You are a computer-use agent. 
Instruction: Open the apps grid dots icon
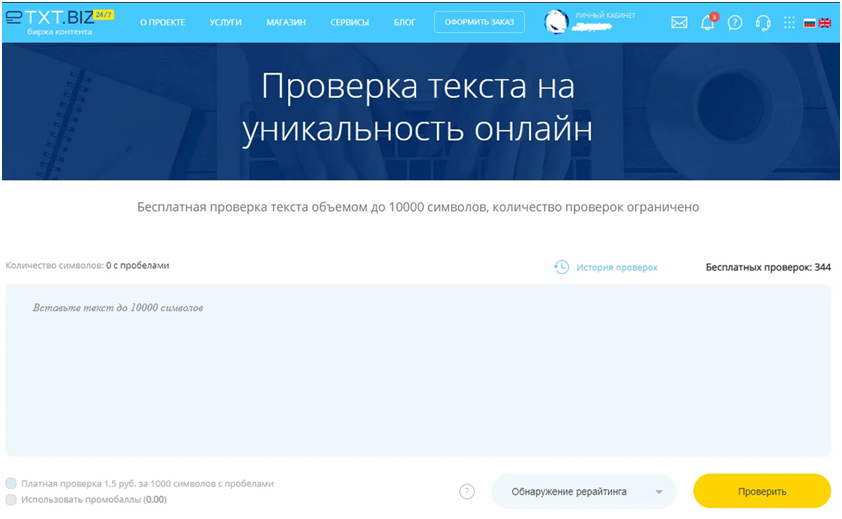click(x=789, y=23)
